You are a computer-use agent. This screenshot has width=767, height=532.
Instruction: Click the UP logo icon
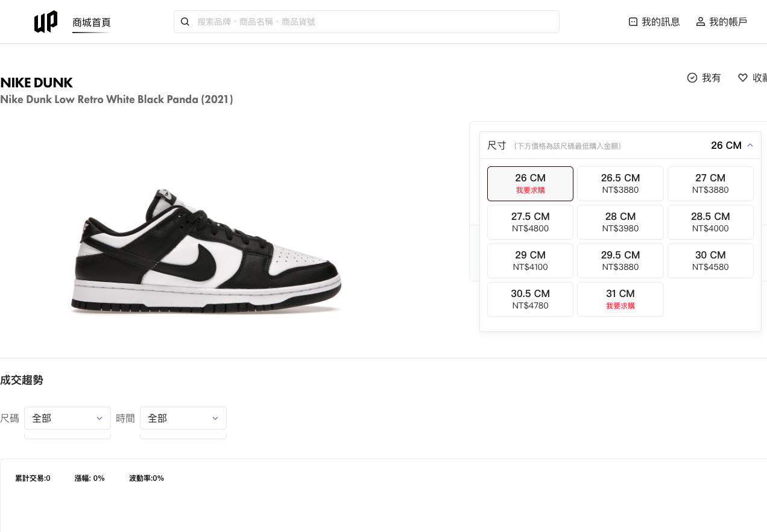(46, 22)
